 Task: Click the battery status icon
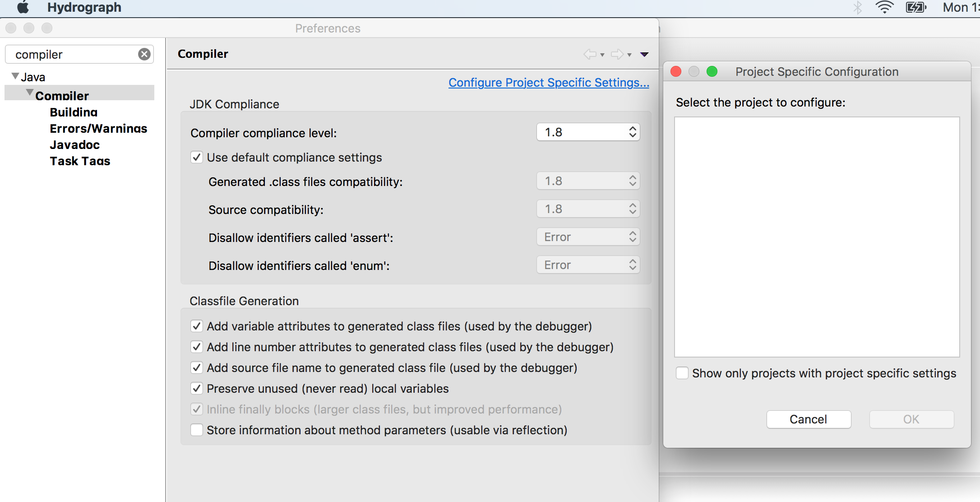pos(915,7)
